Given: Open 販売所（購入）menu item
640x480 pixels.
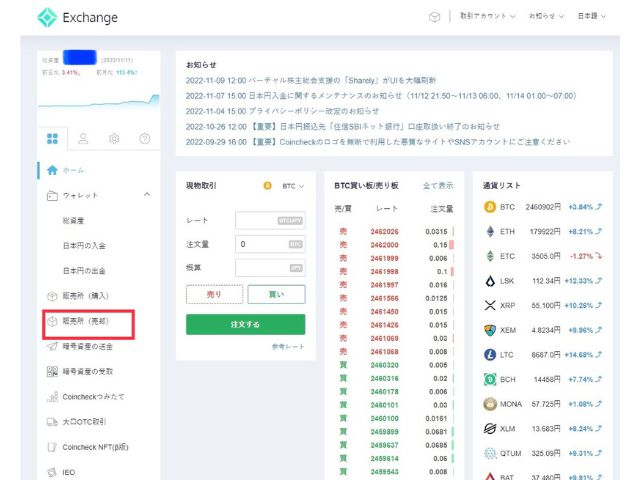Looking at the screenshot, I should coord(85,296).
